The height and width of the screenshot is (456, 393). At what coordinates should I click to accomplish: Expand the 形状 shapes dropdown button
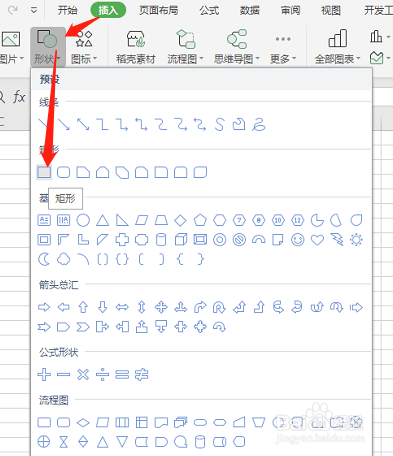point(47,47)
